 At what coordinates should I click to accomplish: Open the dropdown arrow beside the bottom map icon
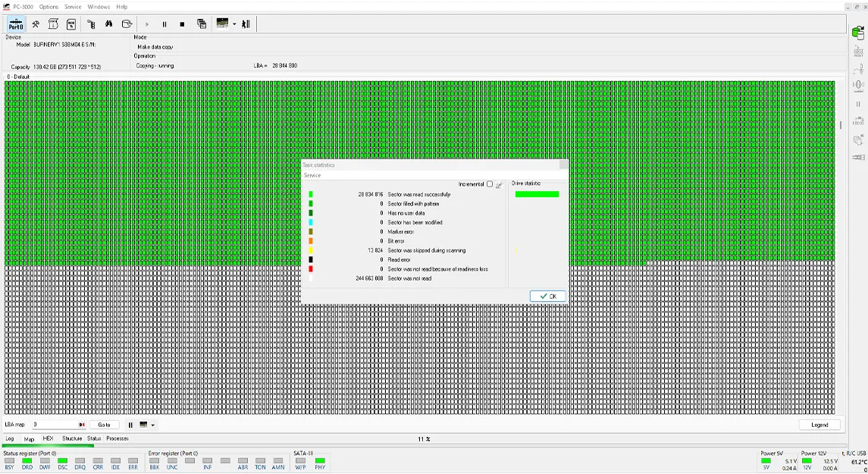(x=152, y=425)
